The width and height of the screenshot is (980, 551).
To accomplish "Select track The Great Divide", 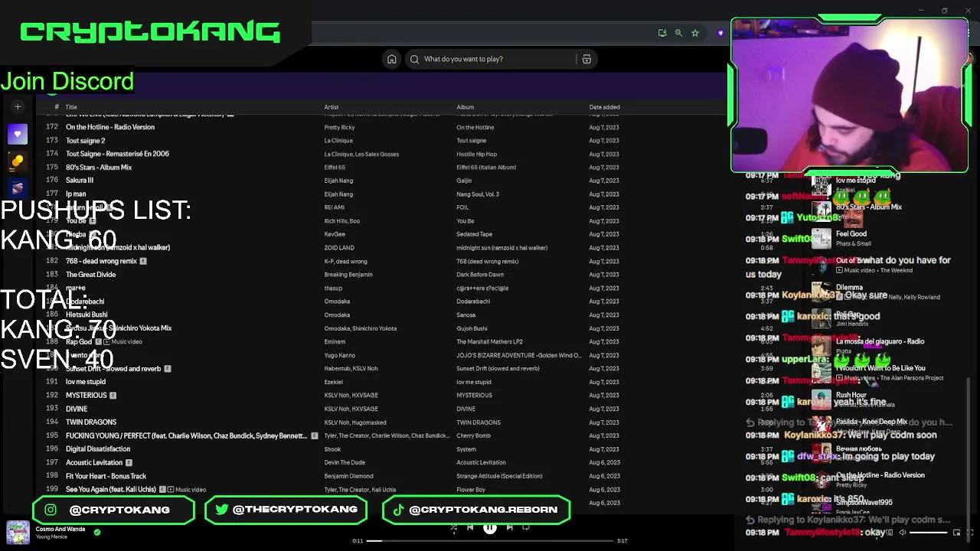I will coord(91,275).
